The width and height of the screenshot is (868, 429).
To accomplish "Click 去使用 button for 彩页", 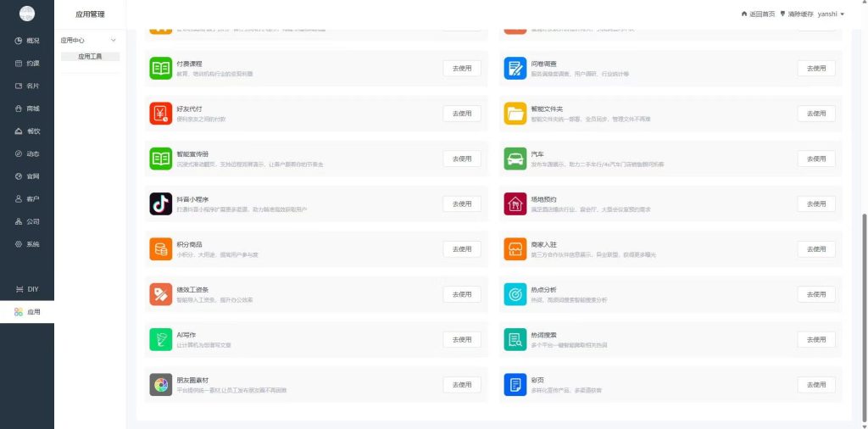I will tap(816, 385).
